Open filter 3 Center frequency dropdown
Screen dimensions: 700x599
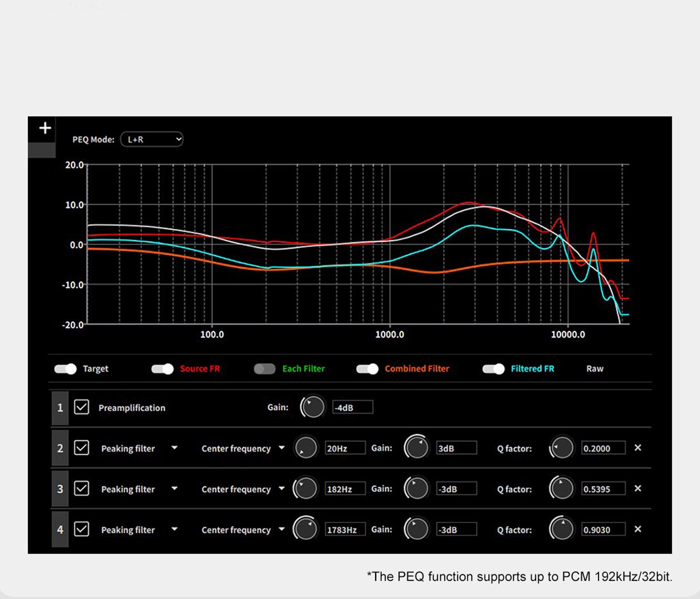click(281, 488)
